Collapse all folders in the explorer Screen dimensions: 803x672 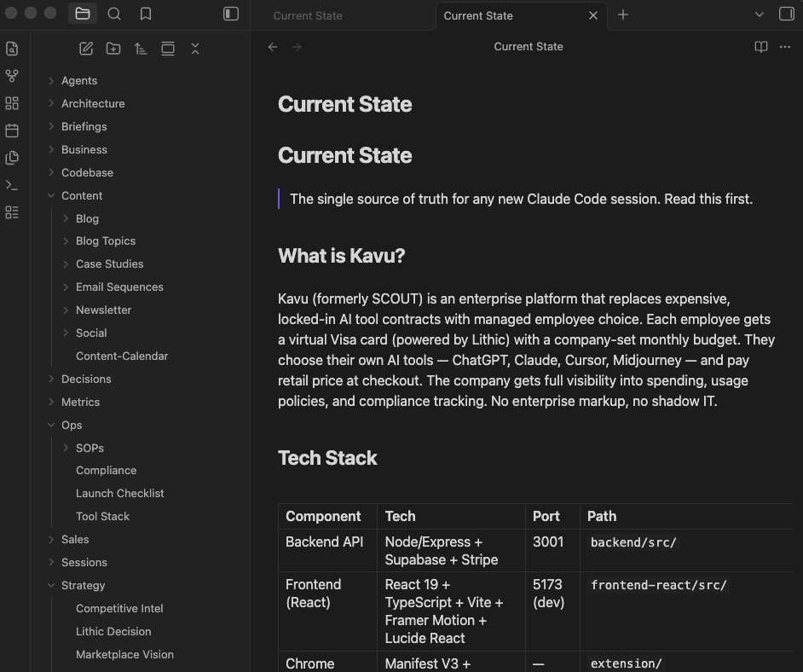(x=195, y=49)
